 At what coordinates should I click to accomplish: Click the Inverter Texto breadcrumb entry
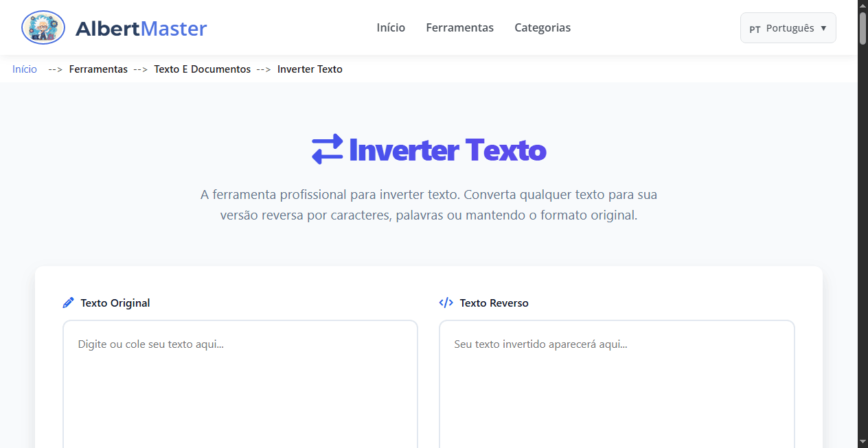[310, 69]
